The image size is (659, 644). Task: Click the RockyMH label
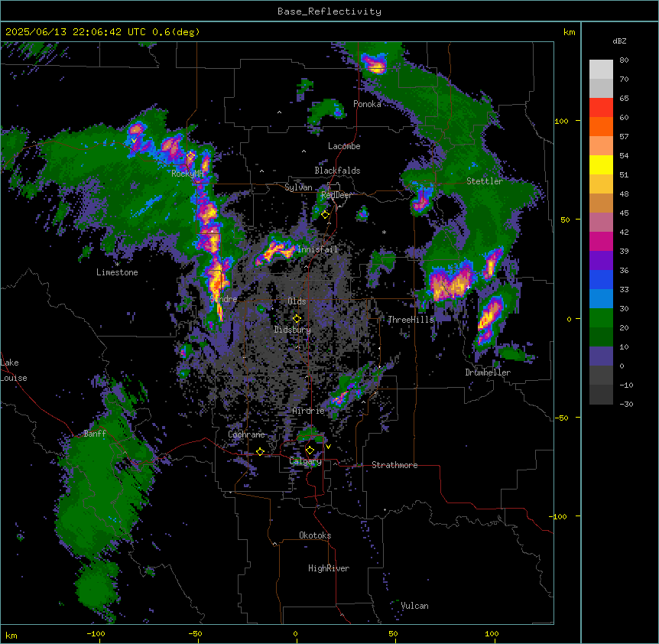(x=187, y=173)
